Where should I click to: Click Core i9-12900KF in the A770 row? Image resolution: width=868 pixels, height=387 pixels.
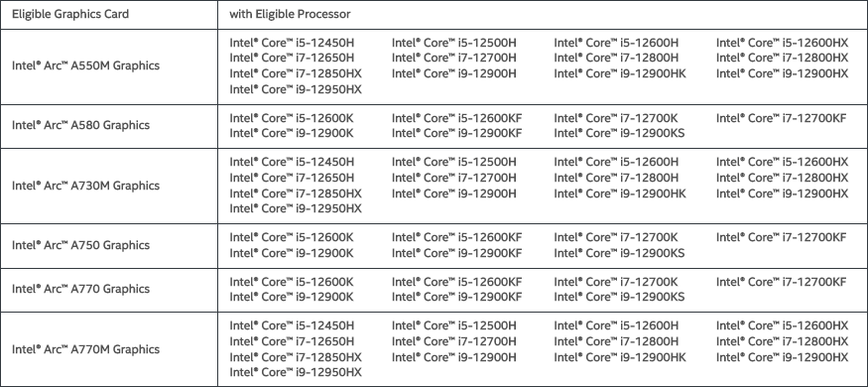pos(456,297)
